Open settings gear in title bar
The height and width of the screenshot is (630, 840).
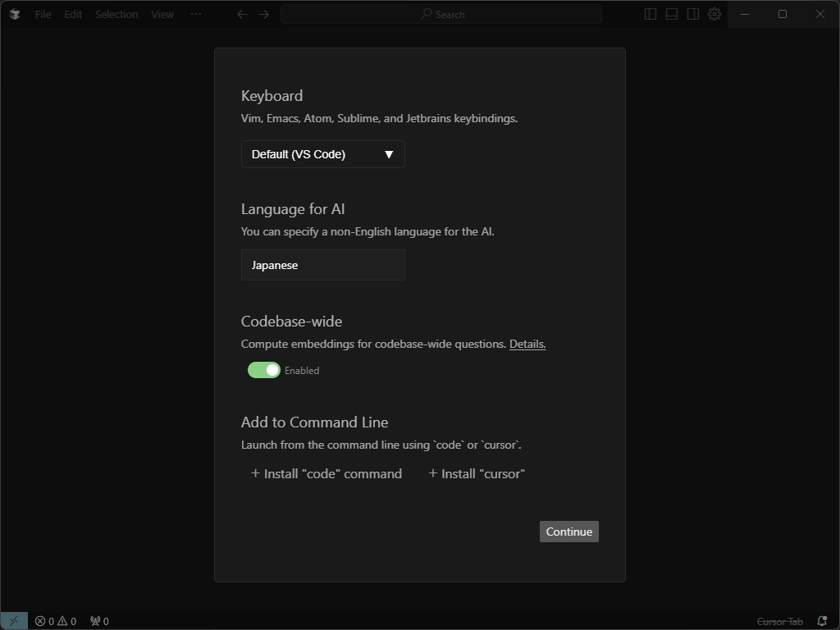click(714, 15)
